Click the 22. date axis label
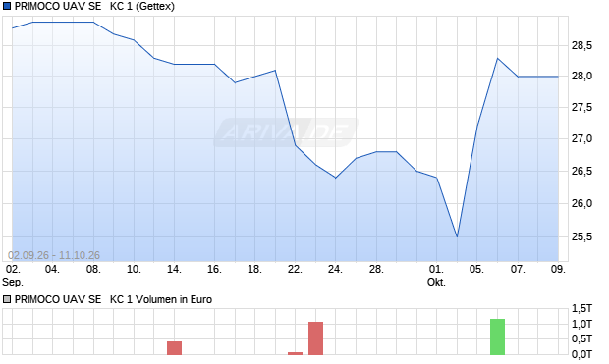609x364 pixels. click(295, 269)
